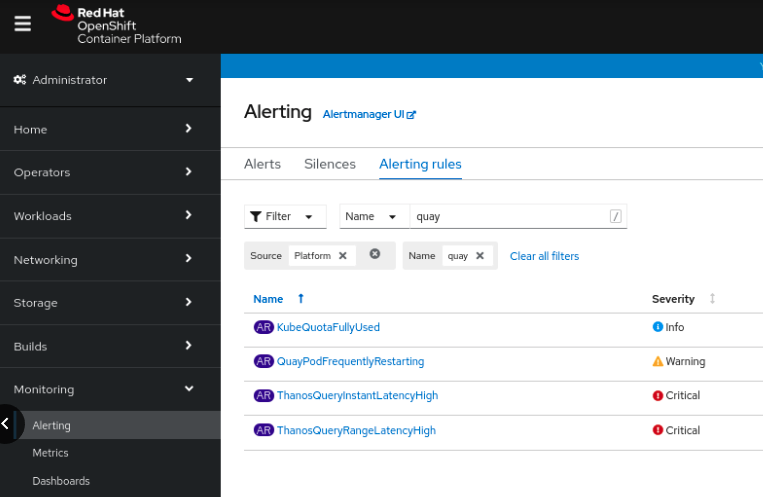Switch to the Alerts tab

[262, 164]
